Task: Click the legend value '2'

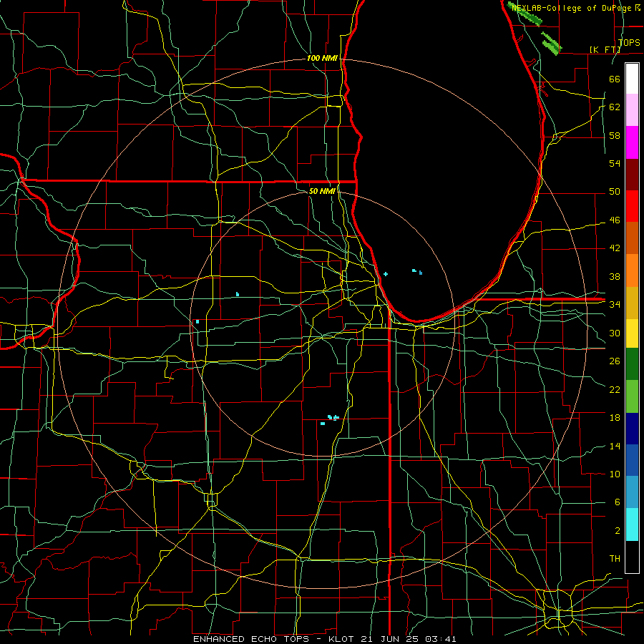Action: click(617, 531)
